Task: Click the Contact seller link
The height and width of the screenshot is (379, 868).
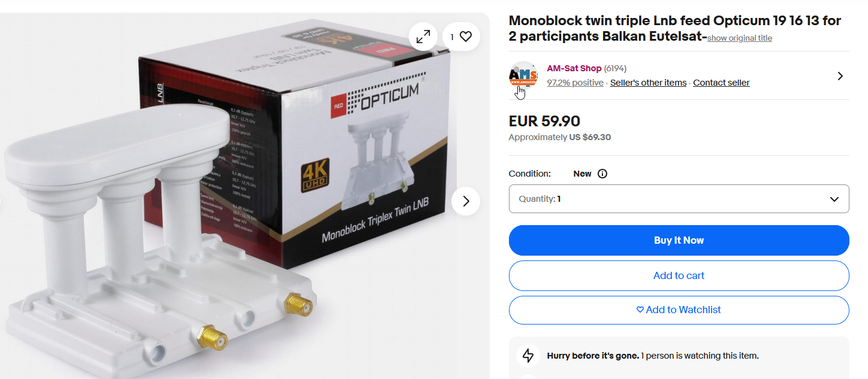Action: pos(721,83)
